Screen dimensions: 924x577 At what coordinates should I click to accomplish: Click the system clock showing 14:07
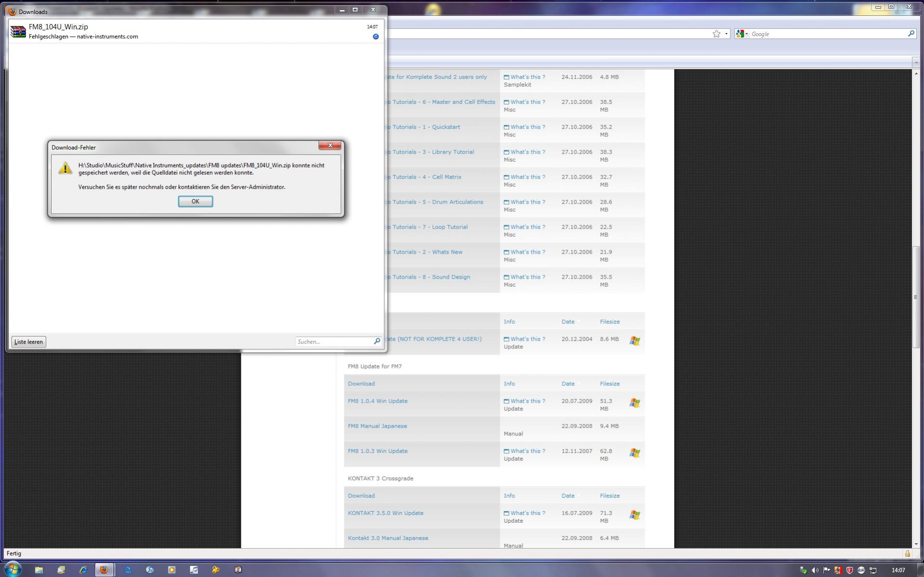898,570
